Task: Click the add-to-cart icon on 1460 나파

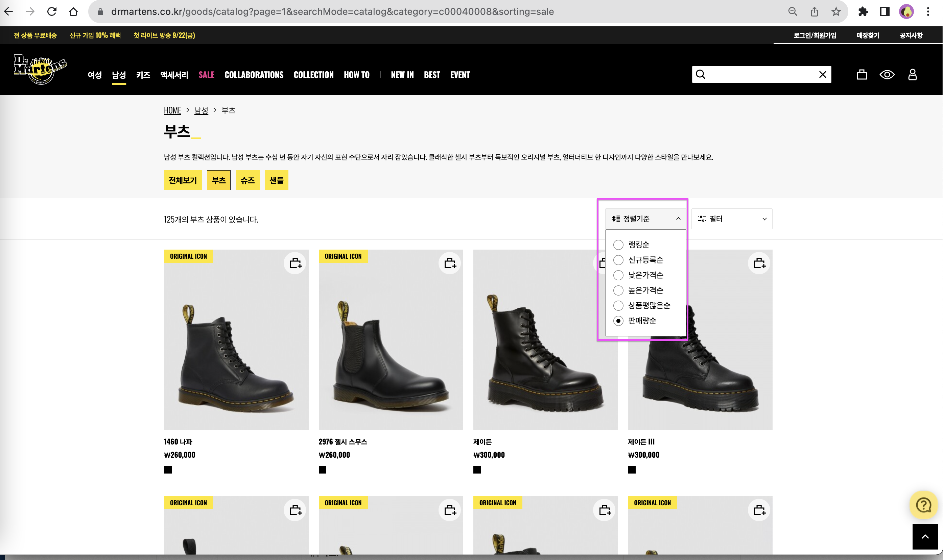Action: 295,263
